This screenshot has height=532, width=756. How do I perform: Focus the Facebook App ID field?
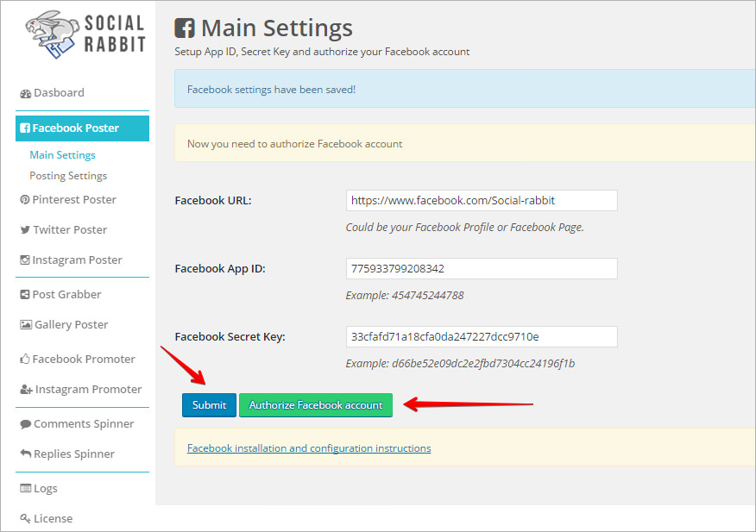pyautogui.click(x=482, y=268)
